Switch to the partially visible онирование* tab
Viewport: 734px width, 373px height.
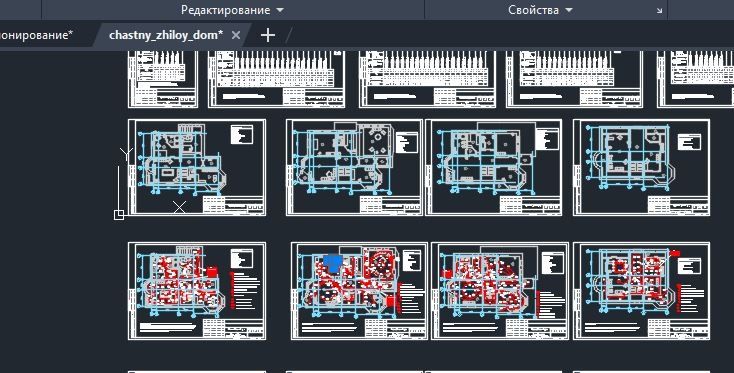coord(37,35)
